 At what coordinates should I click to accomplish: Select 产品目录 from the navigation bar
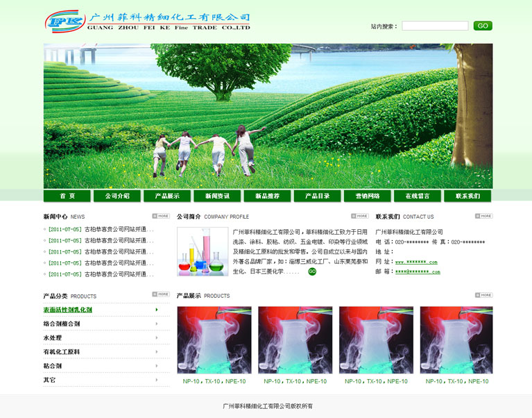coord(317,196)
